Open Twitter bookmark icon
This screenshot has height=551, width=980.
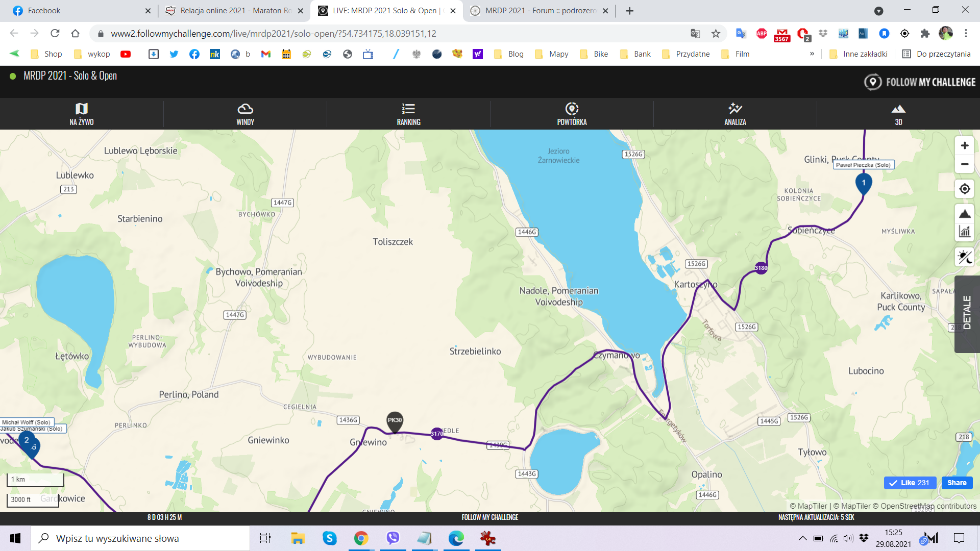pos(174,54)
